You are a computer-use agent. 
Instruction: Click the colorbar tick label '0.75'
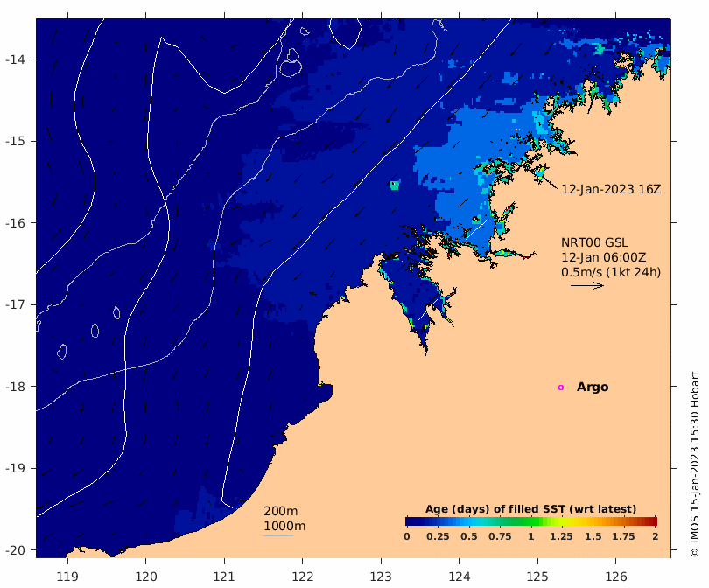pos(500,536)
